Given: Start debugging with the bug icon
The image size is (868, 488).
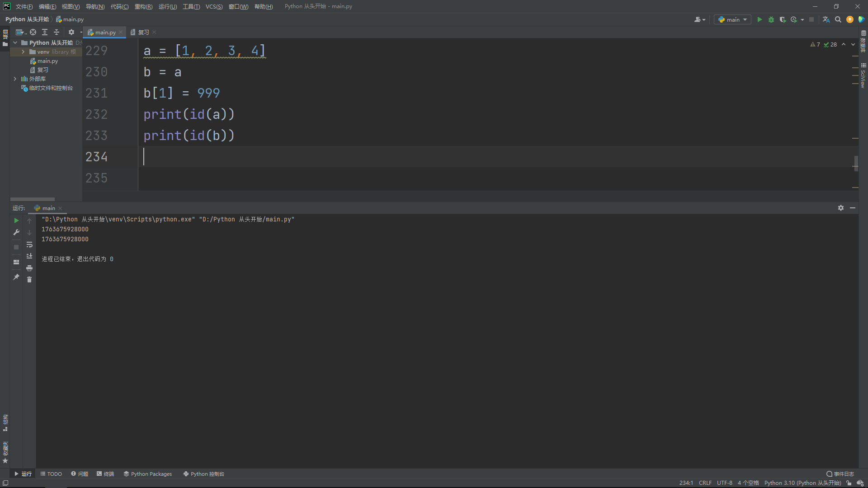Looking at the screenshot, I should click(x=771, y=19).
